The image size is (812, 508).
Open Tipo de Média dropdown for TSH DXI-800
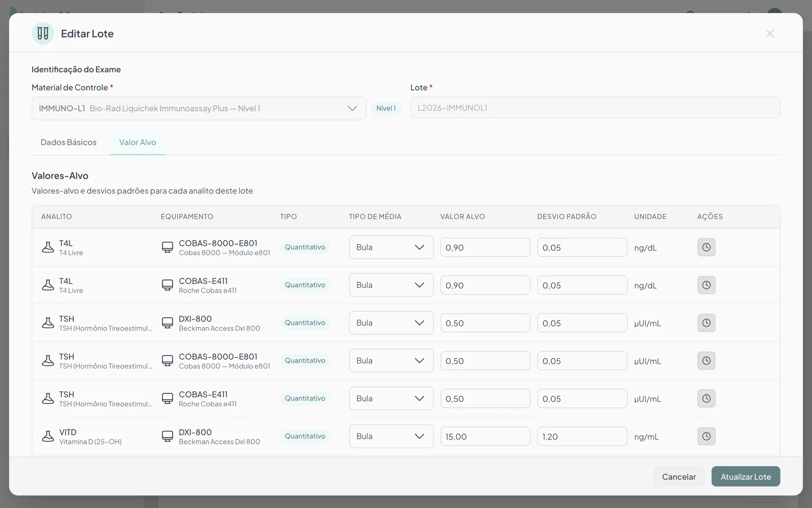391,323
